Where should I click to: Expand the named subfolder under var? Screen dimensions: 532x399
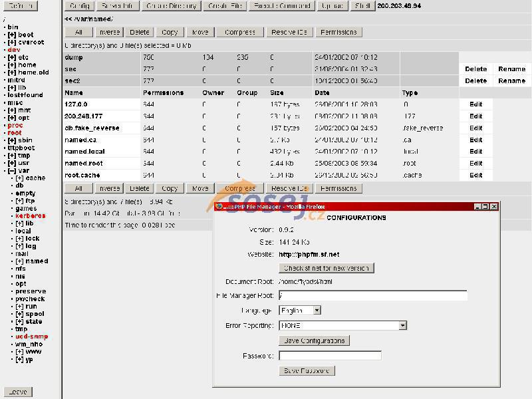point(20,261)
